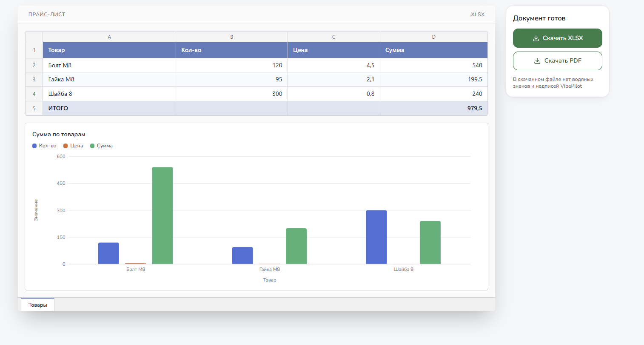Toggle the Цена legend series

(x=73, y=146)
